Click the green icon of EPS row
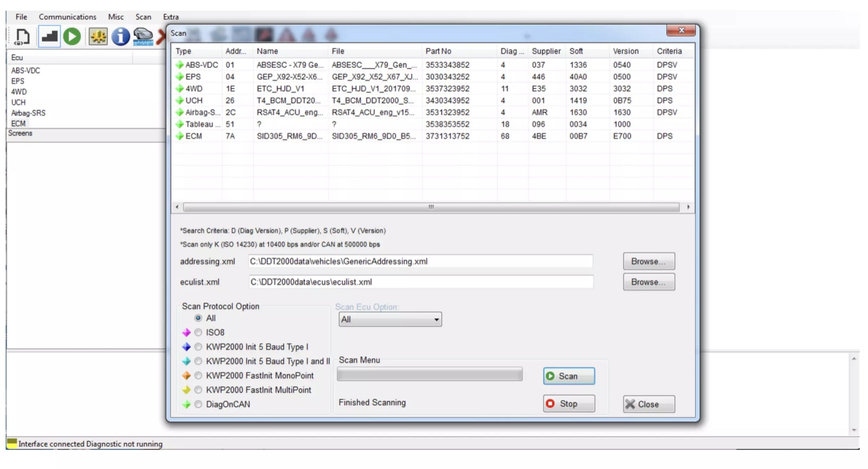This screenshot has width=868, height=469. [179, 77]
